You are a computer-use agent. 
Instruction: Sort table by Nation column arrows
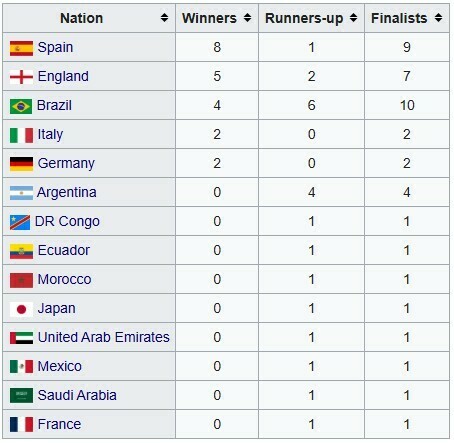164,18
